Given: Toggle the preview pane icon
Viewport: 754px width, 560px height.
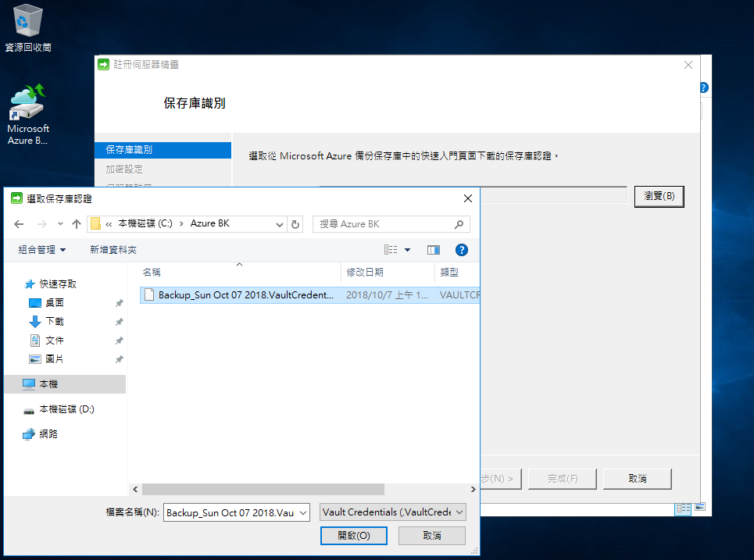Looking at the screenshot, I should tap(434, 249).
